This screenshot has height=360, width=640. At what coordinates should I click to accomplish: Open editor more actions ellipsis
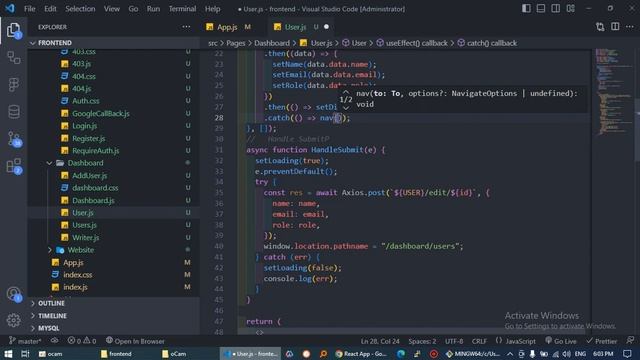coord(630,27)
